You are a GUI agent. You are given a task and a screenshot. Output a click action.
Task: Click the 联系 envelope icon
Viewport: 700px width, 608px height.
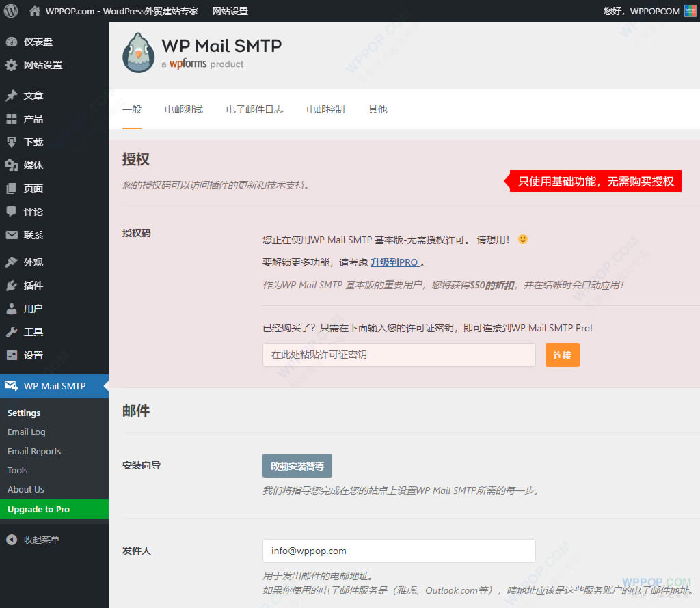pos(12,235)
